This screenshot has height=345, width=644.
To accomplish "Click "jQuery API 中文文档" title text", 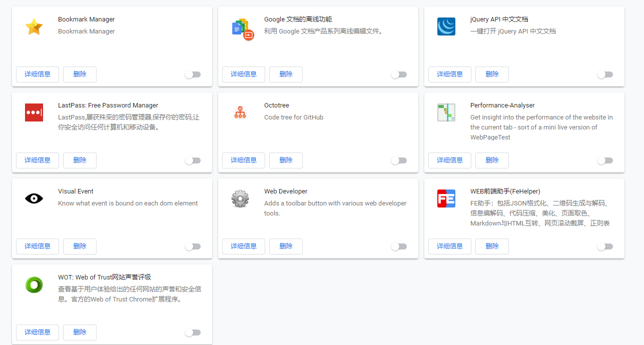I will pyautogui.click(x=499, y=19).
